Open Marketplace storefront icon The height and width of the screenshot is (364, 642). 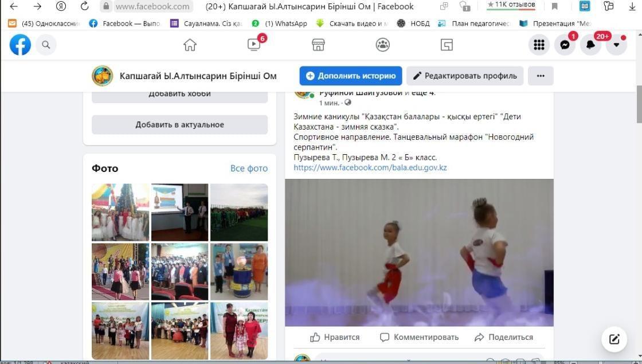tap(318, 45)
